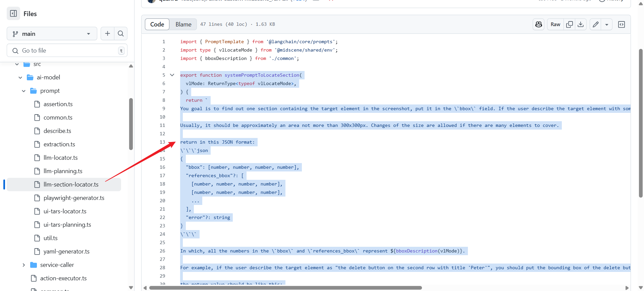Open the Copilot icon button
644x291 pixels.
[539, 24]
